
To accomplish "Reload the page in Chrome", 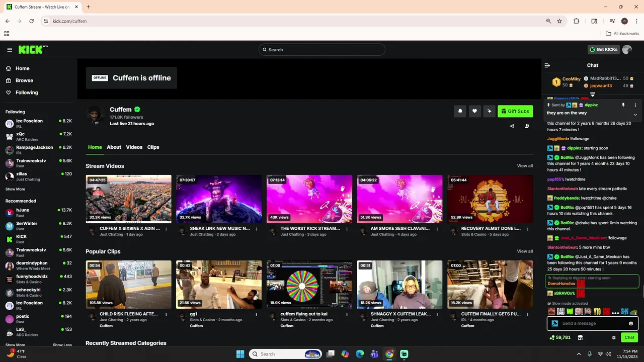I will [31, 21].
